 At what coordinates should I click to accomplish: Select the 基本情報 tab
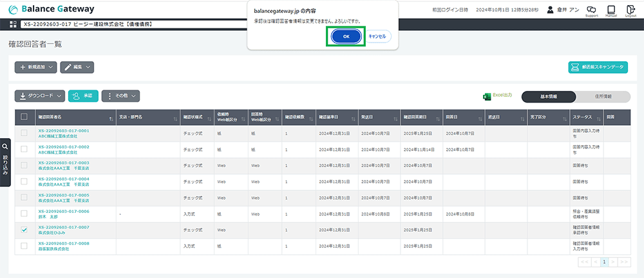pos(548,95)
